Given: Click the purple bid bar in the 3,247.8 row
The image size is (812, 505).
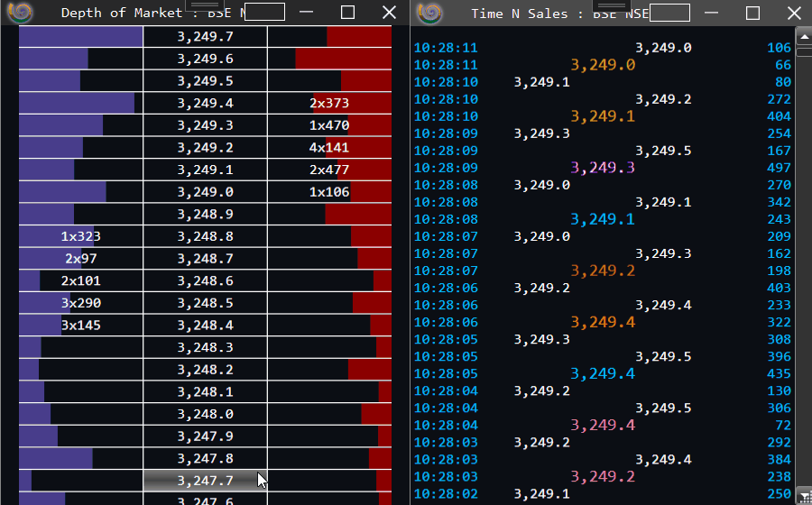Looking at the screenshot, I should click(x=56, y=458).
